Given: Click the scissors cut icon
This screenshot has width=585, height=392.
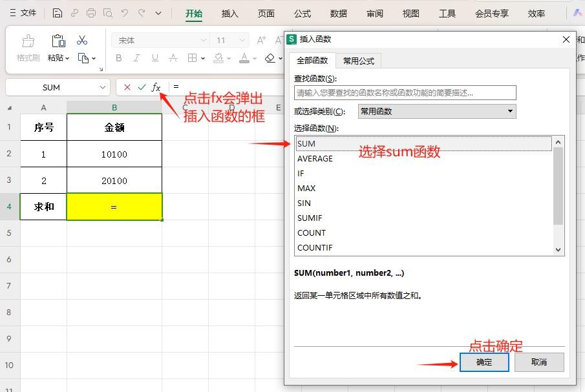Looking at the screenshot, I should coord(82,41).
